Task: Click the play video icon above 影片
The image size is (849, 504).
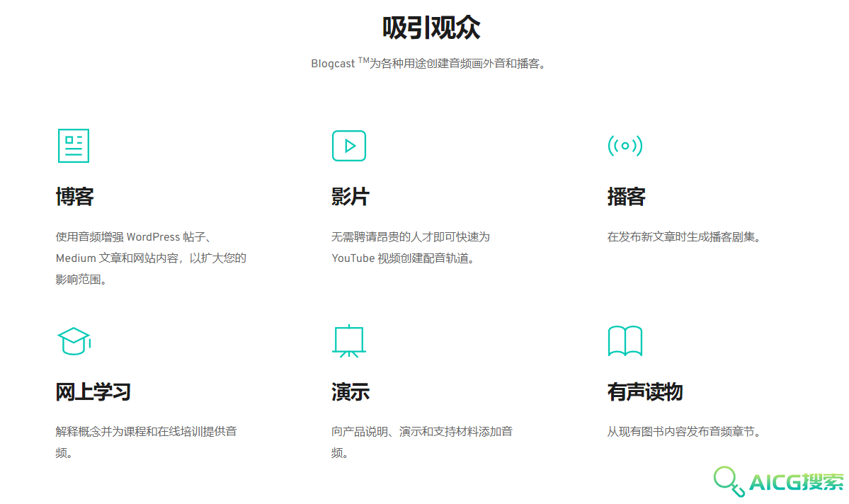Action: (x=349, y=146)
